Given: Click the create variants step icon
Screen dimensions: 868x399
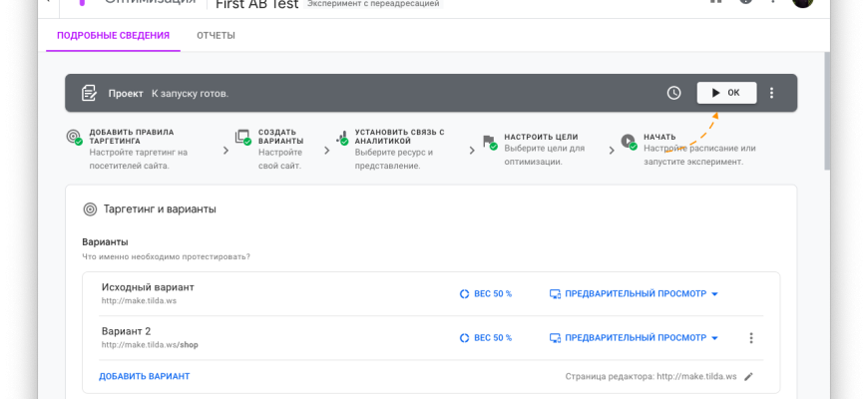Looking at the screenshot, I should (242, 138).
